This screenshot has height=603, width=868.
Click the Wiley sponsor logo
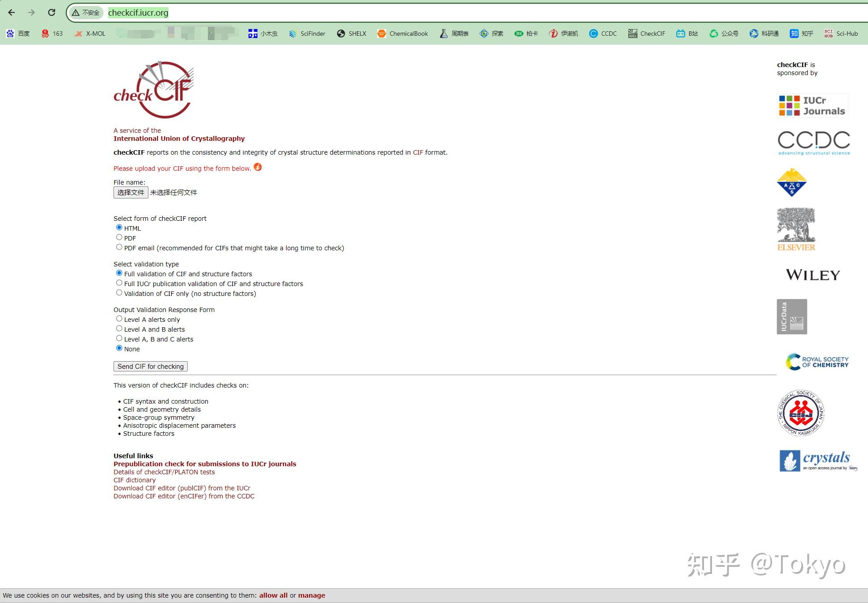point(813,275)
